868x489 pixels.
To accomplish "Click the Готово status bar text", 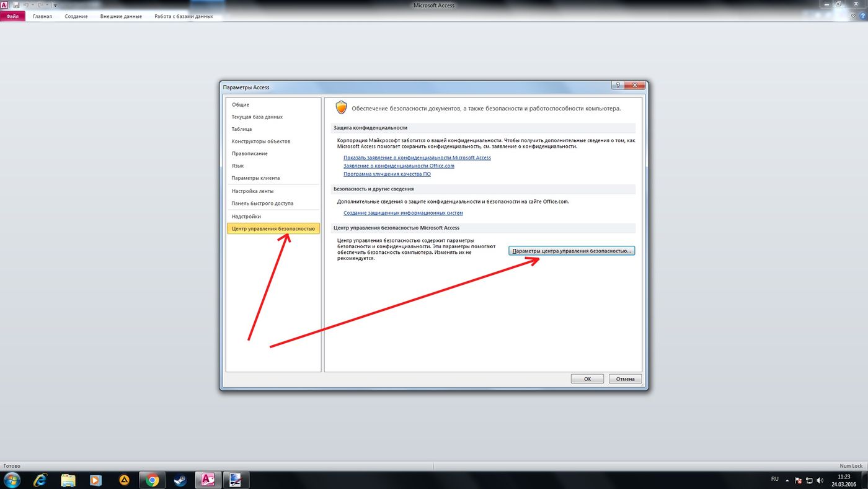I will point(12,466).
